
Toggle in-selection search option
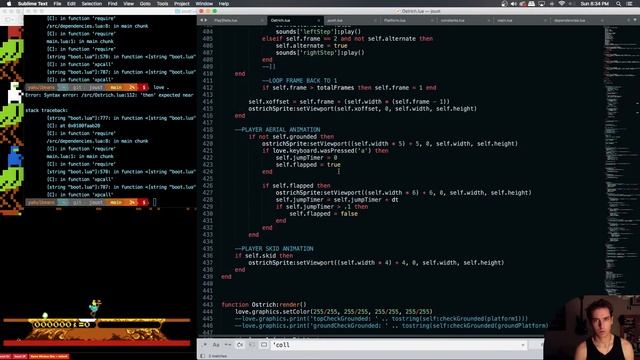coord(252,345)
